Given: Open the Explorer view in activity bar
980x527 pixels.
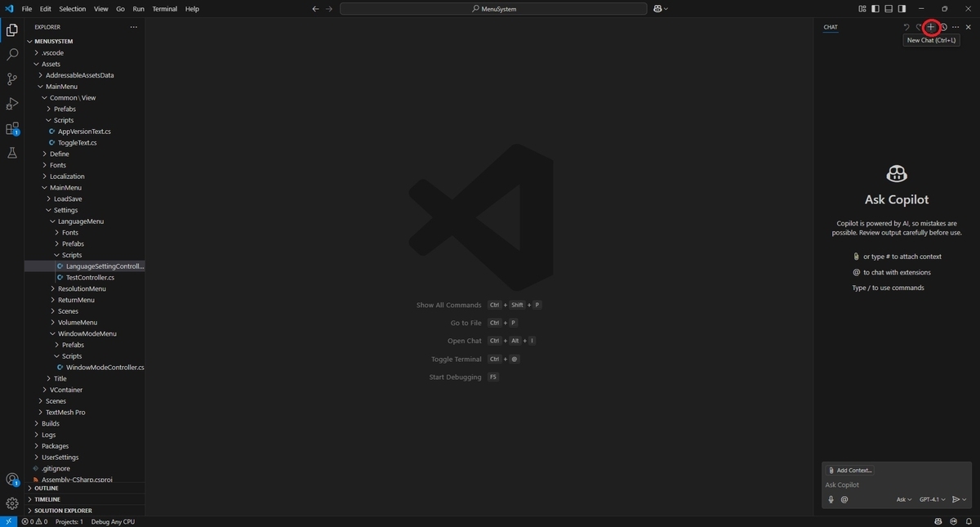Looking at the screenshot, I should tap(12, 30).
